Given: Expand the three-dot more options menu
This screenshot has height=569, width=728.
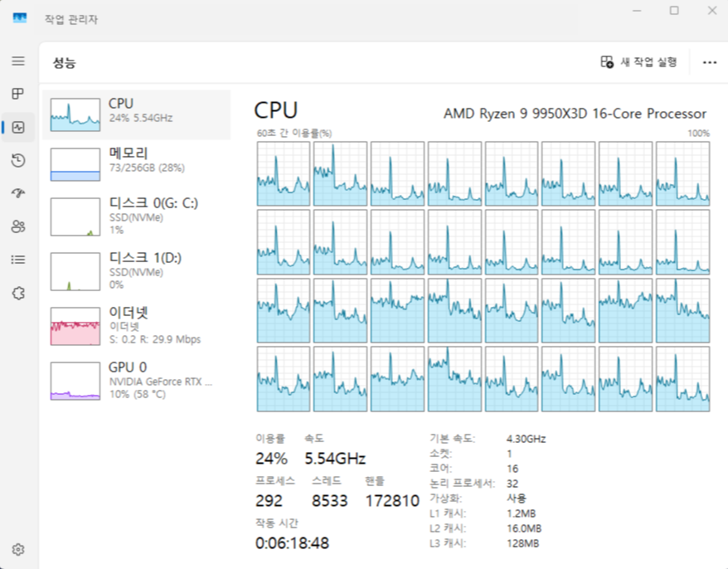Looking at the screenshot, I should pos(709,62).
